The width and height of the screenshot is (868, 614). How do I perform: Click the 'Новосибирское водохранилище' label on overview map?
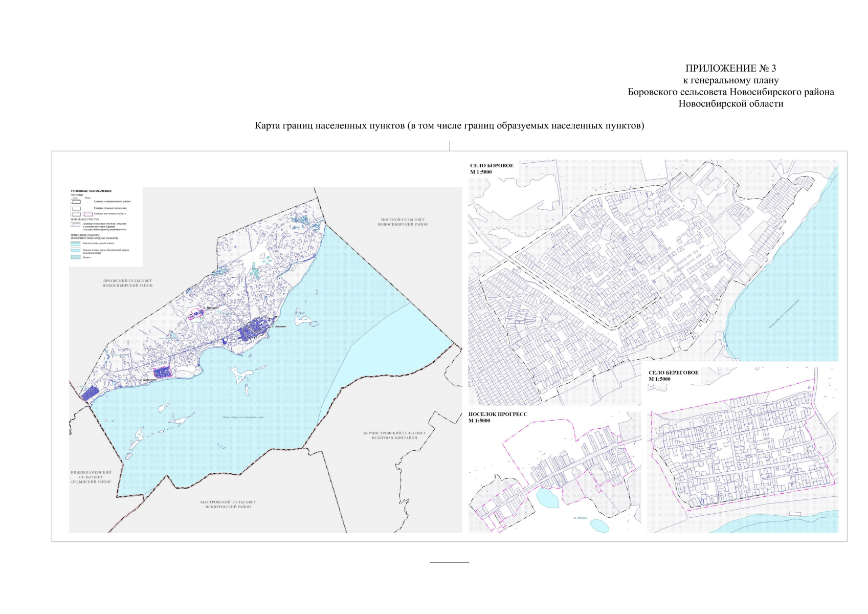[x=243, y=417]
